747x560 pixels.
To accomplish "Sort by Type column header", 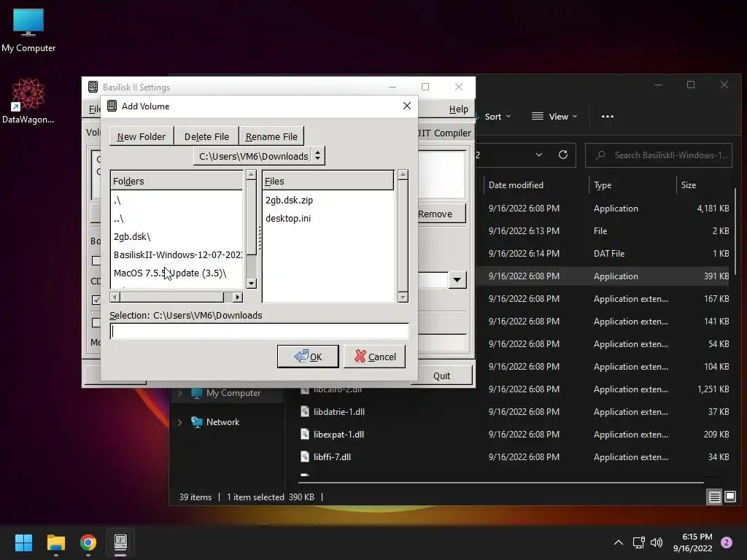I will (602, 184).
